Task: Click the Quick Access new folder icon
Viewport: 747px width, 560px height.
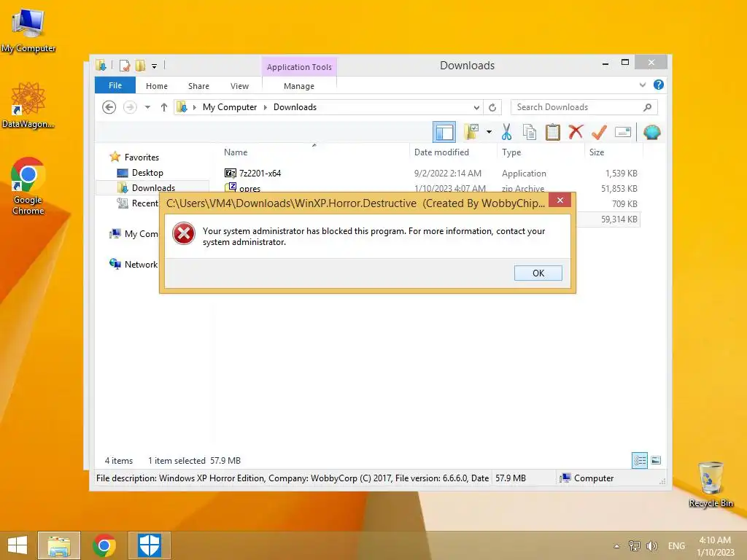Action: (140, 66)
